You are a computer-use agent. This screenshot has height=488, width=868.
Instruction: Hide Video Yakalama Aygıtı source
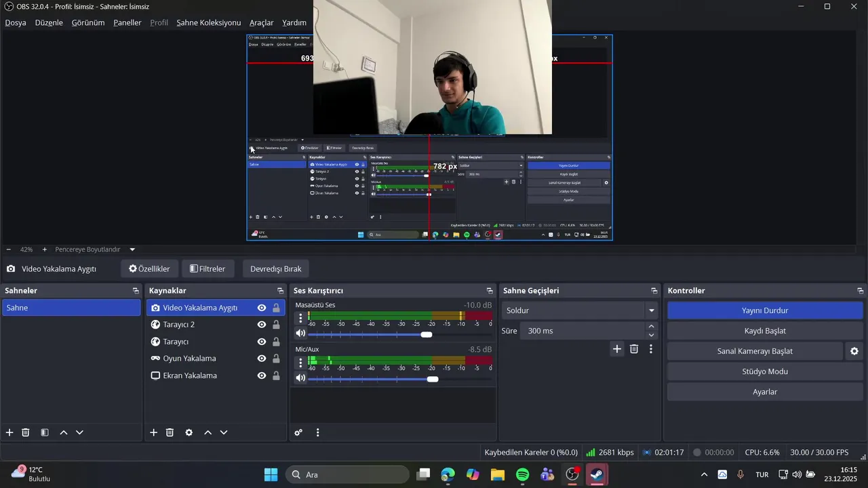(x=262, y=308)
